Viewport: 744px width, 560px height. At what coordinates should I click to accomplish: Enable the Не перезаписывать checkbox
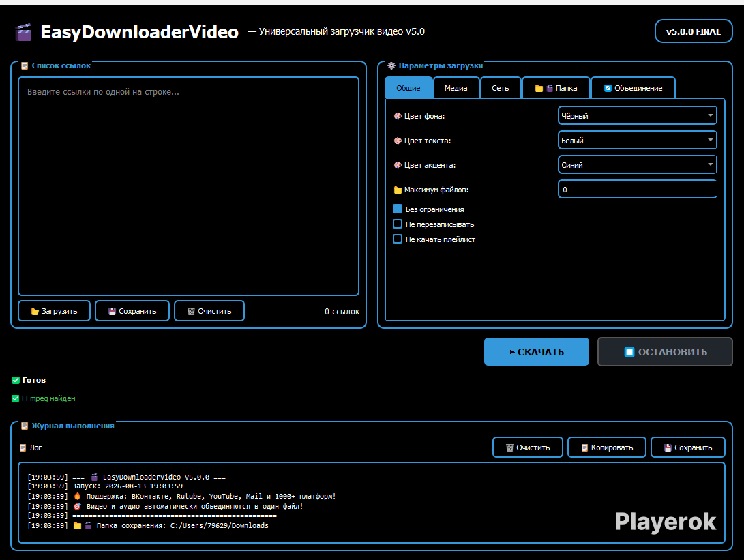[x=398, y=224]
